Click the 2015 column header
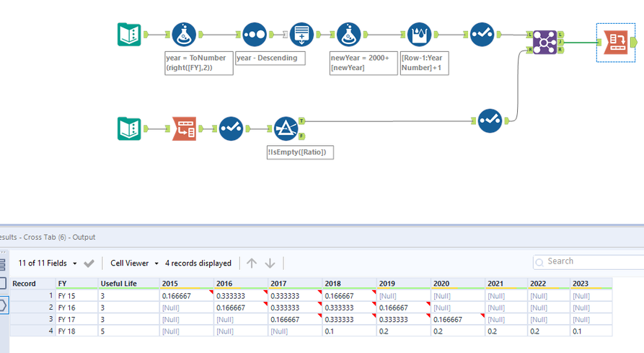This screenshot has height=353, width=644. pos(187,284)
